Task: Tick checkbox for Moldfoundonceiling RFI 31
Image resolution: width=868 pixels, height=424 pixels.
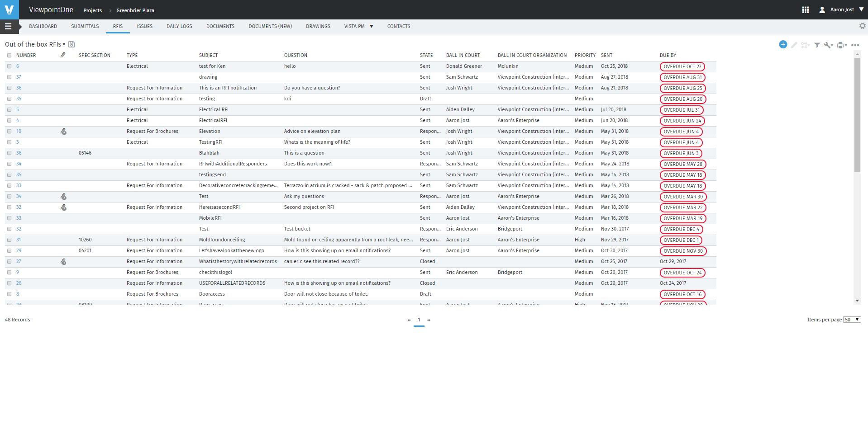Action: click(9, 240)
